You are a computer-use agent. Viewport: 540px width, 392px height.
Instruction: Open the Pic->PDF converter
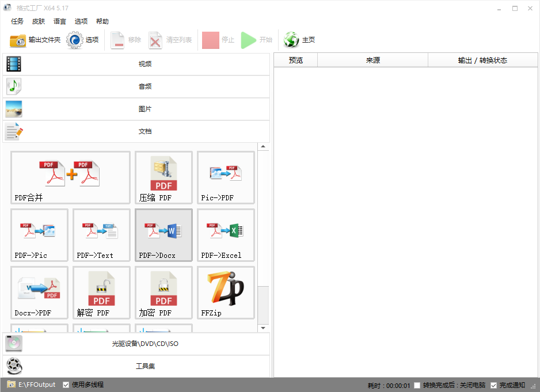(226, 177)
